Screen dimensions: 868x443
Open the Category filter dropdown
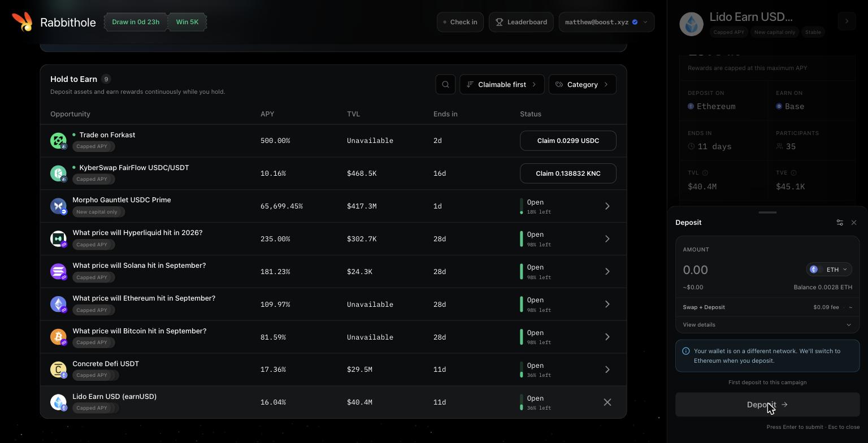[x=583, y=84]
